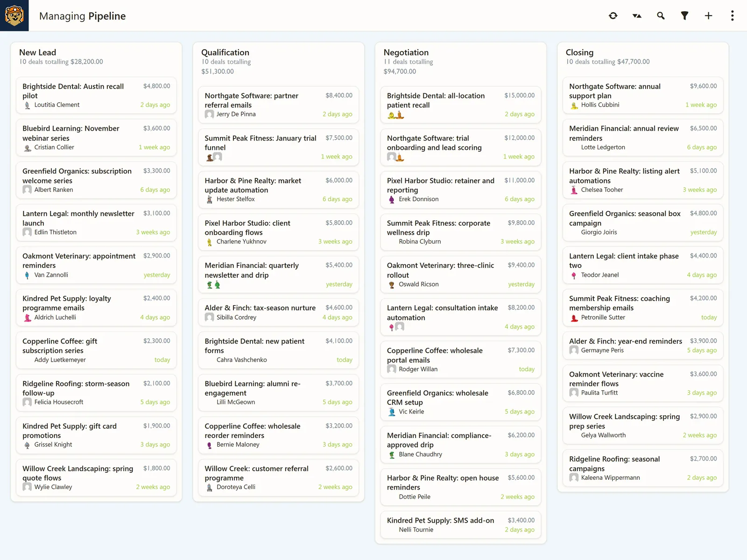Open Northgate Software: annual support plan deal
The width and height of the screenshot is (747, 560).
(x=642, y=95)
